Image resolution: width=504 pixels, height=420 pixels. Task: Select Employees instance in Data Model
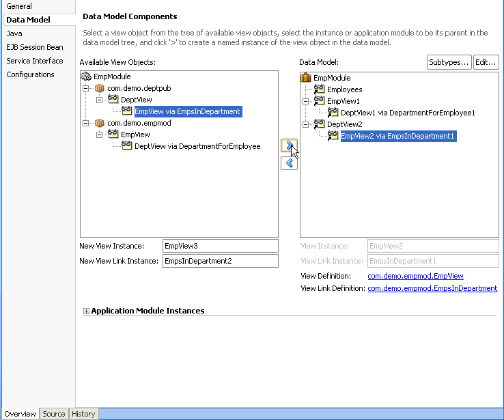tap(345, 89)
